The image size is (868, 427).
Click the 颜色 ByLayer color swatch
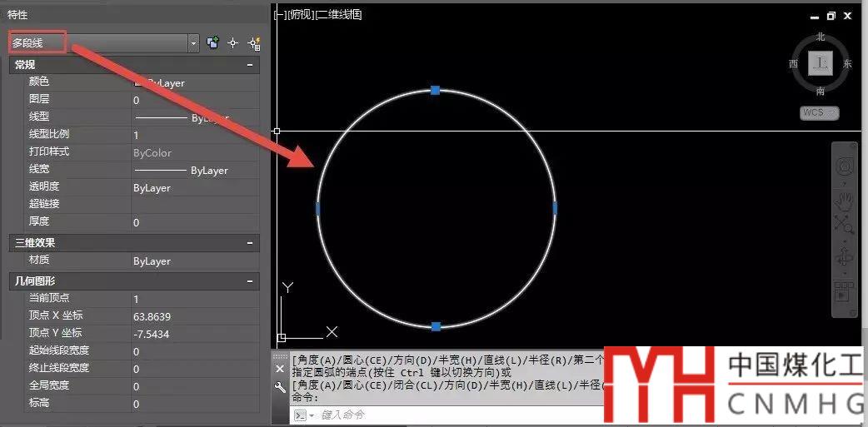click(140, 82)
